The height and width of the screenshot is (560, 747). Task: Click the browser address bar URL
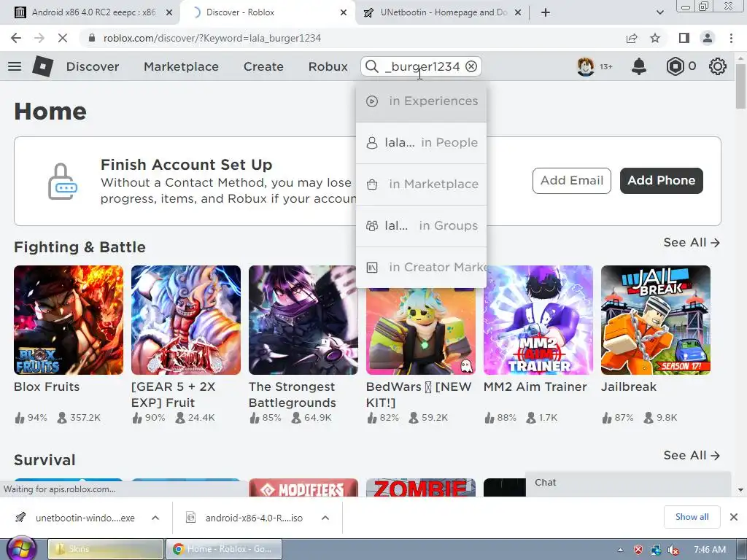coord(212,38)
